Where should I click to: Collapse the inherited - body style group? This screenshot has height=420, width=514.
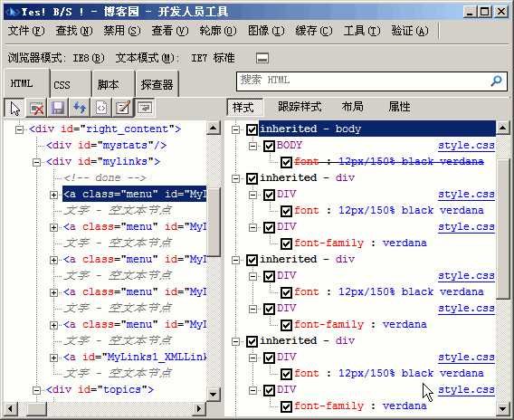pos(235,129)
